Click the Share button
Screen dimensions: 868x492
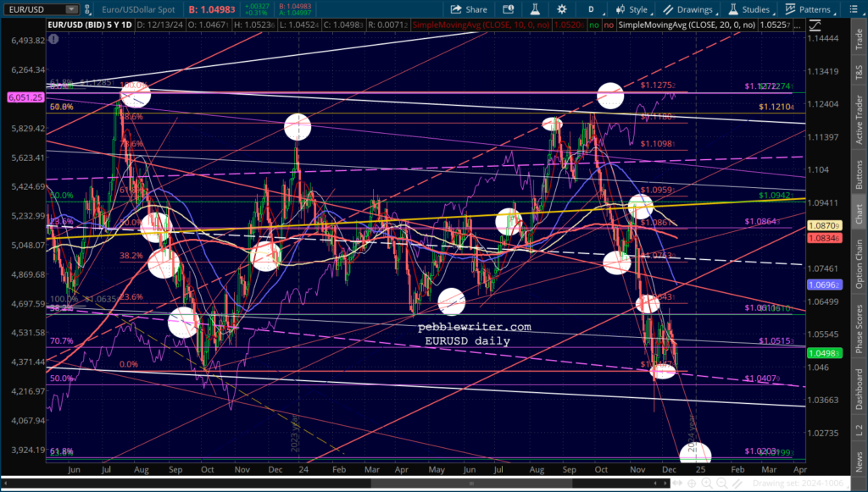(x=468, y=9)
